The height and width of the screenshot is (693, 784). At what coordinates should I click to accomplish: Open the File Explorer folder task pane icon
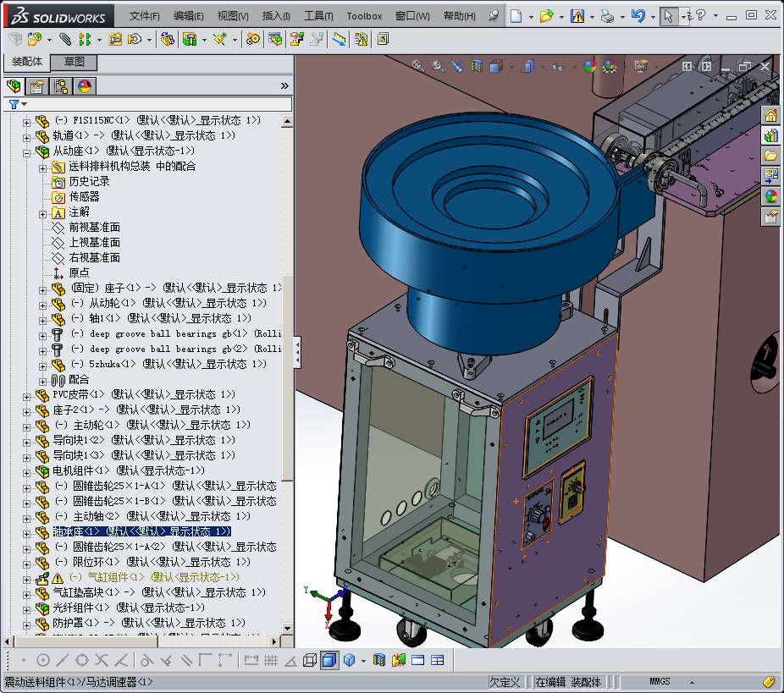pos(771,156)
